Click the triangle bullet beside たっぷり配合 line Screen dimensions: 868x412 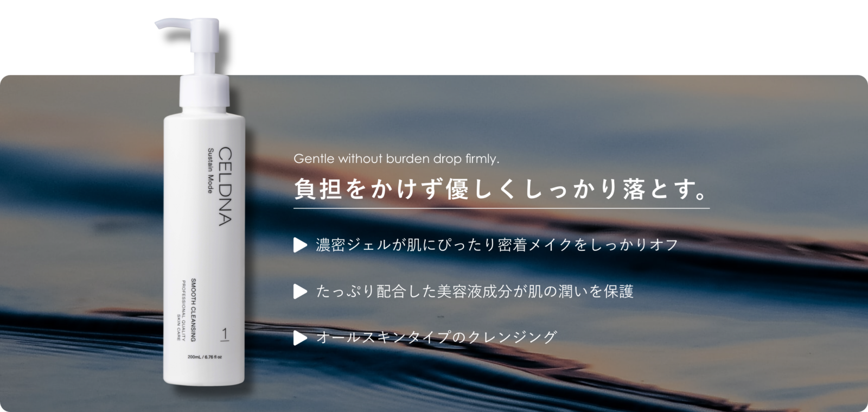[x=300, y=291]
